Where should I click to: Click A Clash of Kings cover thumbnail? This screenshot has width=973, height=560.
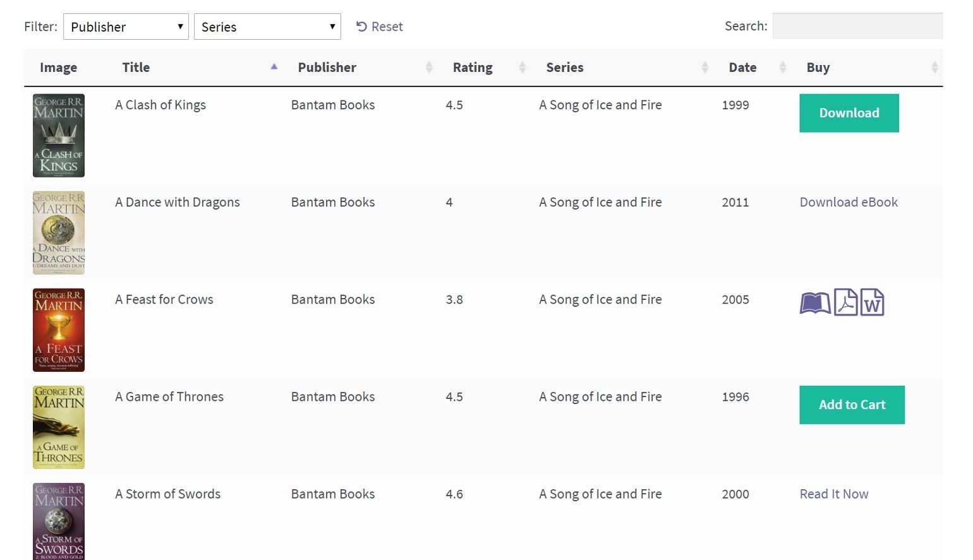pos(59,136)
